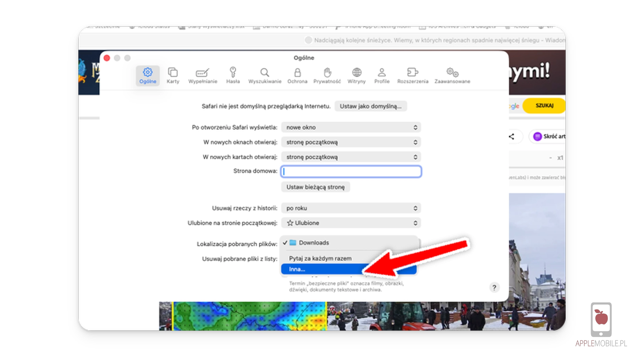Switch to Hasła passwords pane
The height and width of the screenshot is (357, 644).
click(x=233, y=75)
